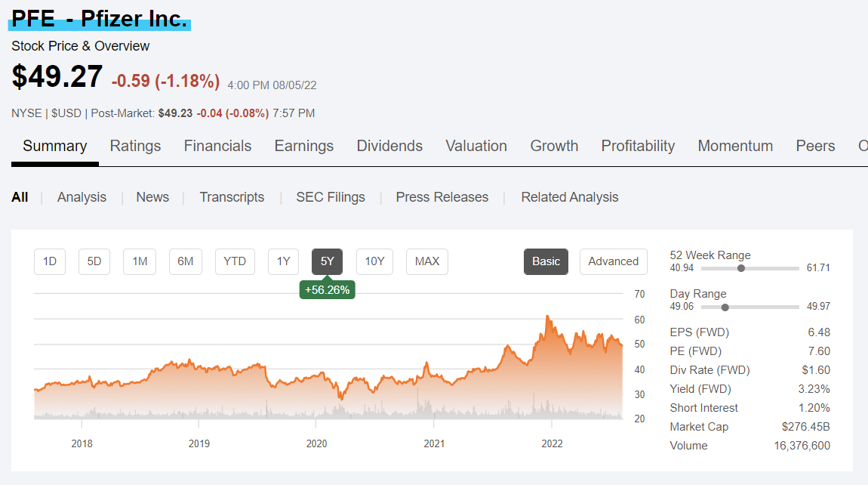868x485 pixels.
Task: Click the Day Range slider marker
Action: (725, 307)
